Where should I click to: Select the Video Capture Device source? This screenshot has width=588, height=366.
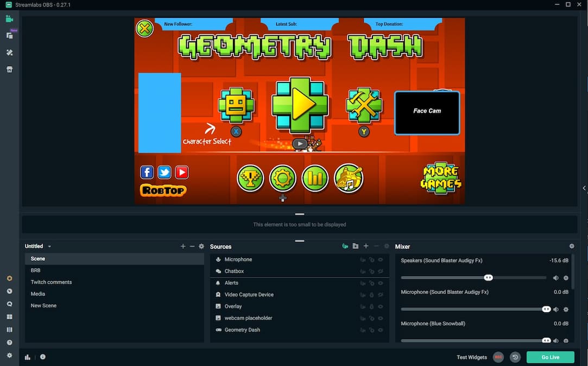(299, 295)
